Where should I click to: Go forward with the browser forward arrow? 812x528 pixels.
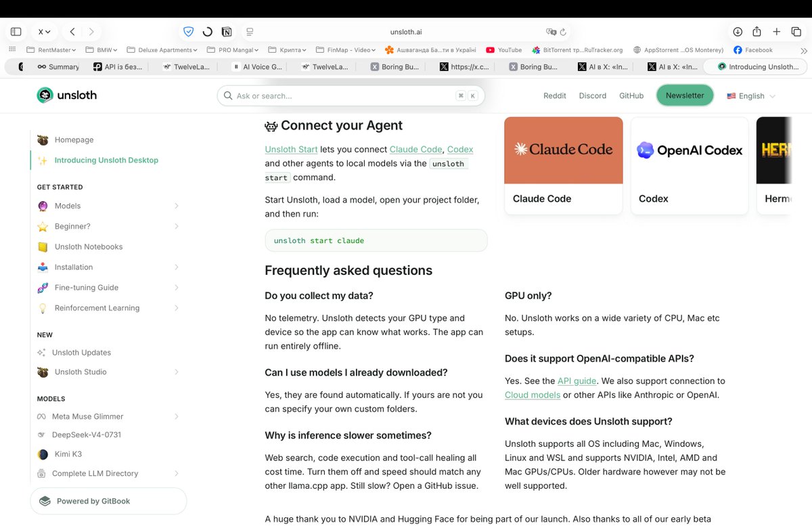coord(91,32)
